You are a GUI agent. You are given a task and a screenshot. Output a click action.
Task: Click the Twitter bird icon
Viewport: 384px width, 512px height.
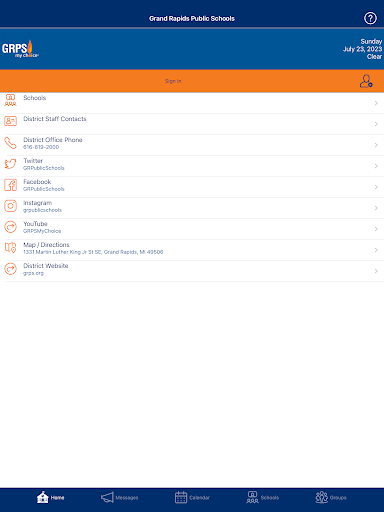(x=10, y=164)
